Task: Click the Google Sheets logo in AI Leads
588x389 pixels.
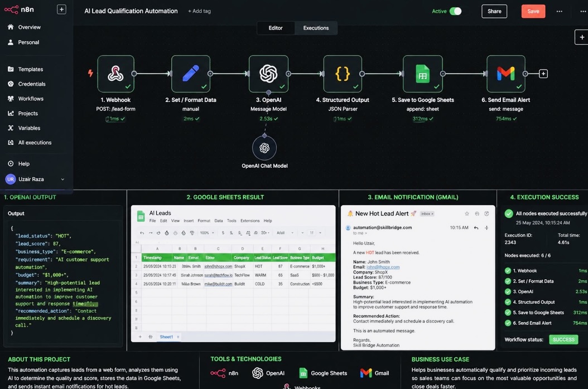Action: (141, 216)
